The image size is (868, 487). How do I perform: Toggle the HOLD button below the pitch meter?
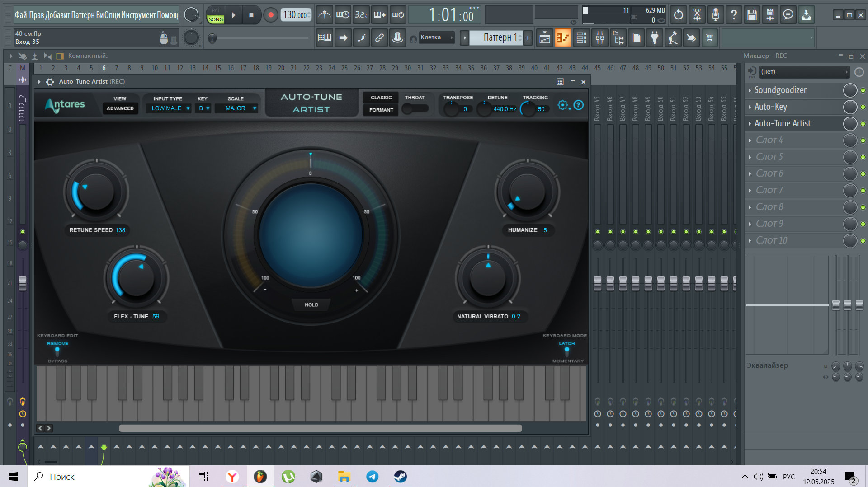(311, 305)
